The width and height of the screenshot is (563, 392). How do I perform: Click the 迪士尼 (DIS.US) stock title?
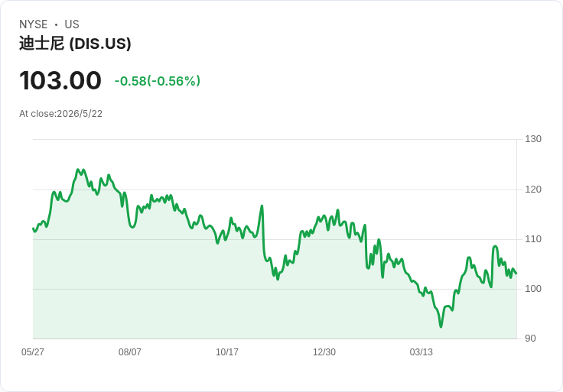point(75,44)
